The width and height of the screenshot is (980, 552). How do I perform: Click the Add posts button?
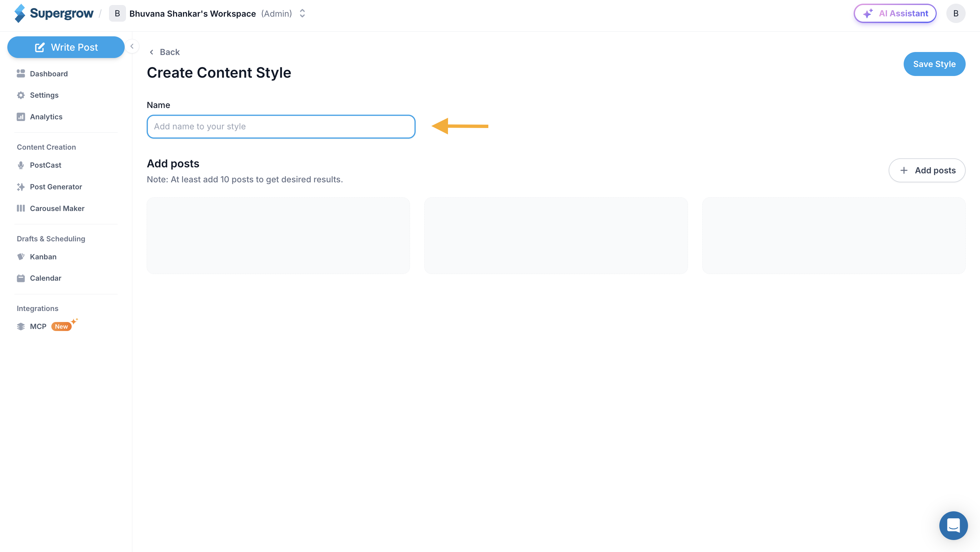927,170
